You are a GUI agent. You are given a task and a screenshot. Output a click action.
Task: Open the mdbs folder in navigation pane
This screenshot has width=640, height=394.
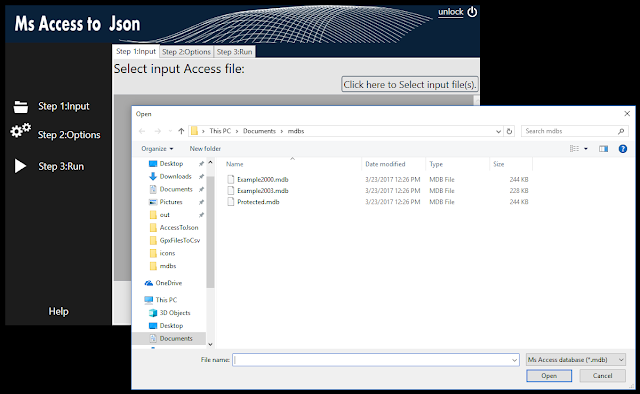pyautogui.click(x=168, y=266)
